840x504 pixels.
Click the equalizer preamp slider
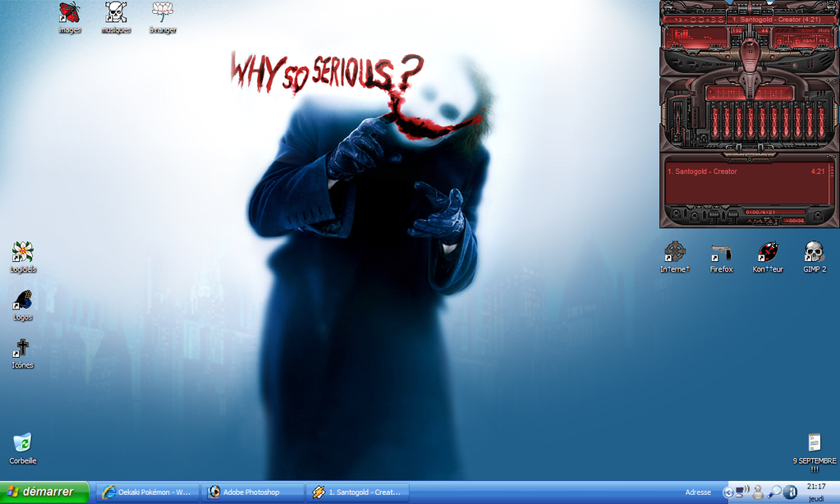[x=678, y=121]
